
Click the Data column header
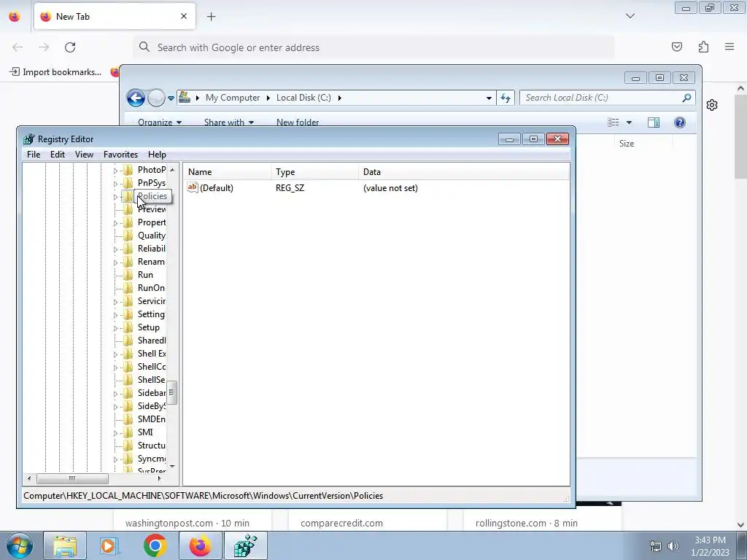click(463, 172)
